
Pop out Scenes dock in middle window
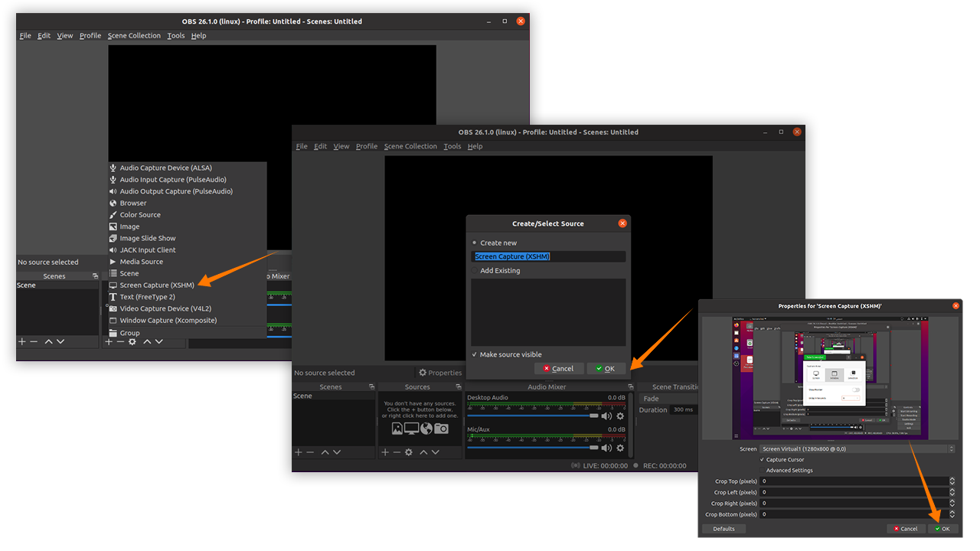371,387
